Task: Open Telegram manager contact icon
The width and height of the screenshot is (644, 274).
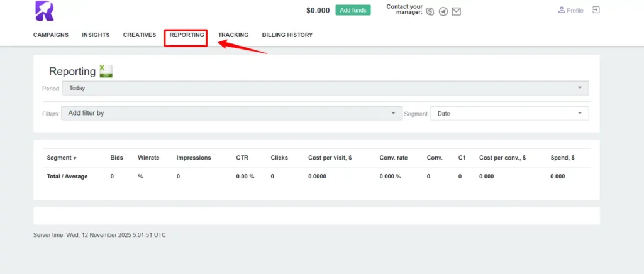Action: 443,11
